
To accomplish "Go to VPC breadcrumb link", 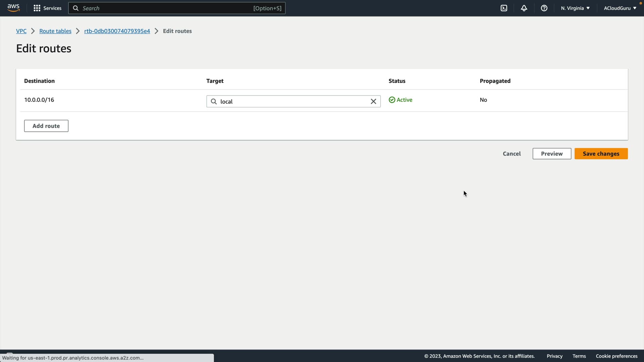I will 21,31.
